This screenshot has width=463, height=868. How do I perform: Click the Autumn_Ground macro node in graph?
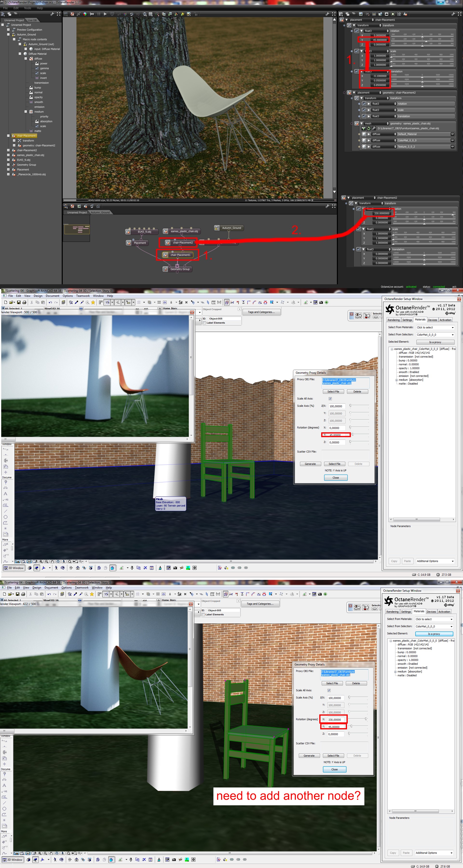[x=231, y=228]
